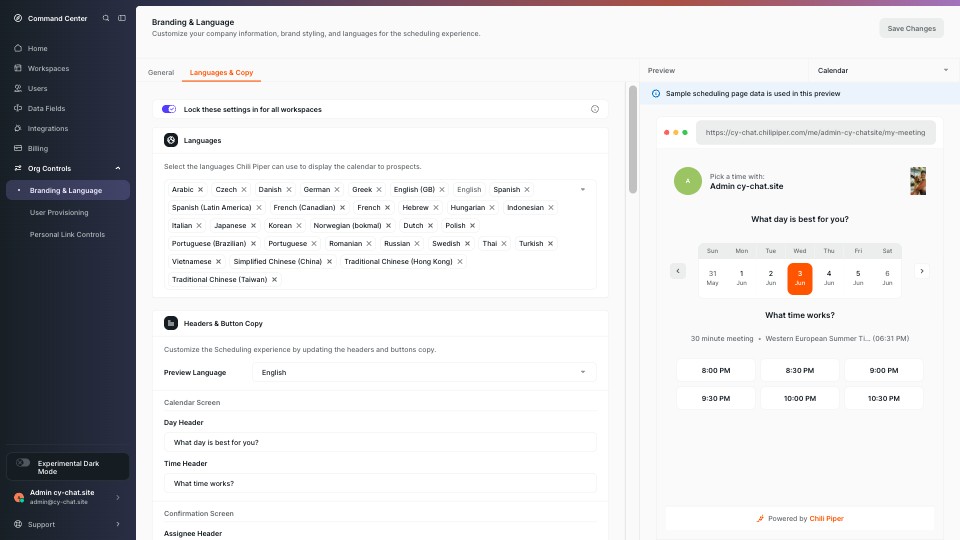Go to previous week in calendar preview
960x540 pixels.
(x=678, y=271)
